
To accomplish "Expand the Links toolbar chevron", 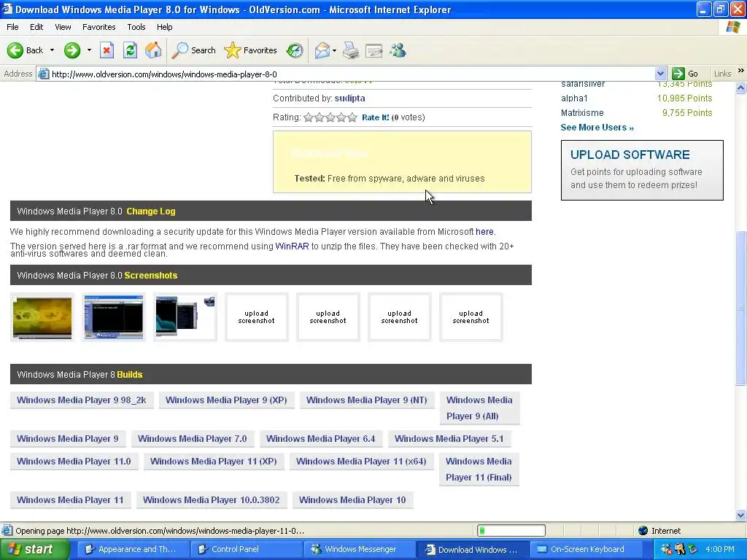I will 741,71.
